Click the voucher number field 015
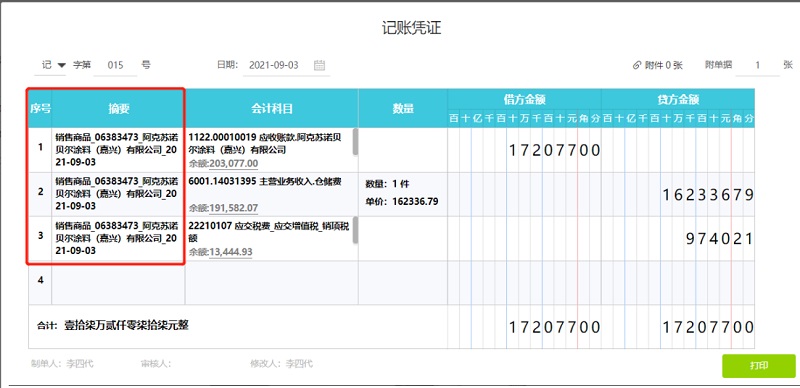 [115, 65]
